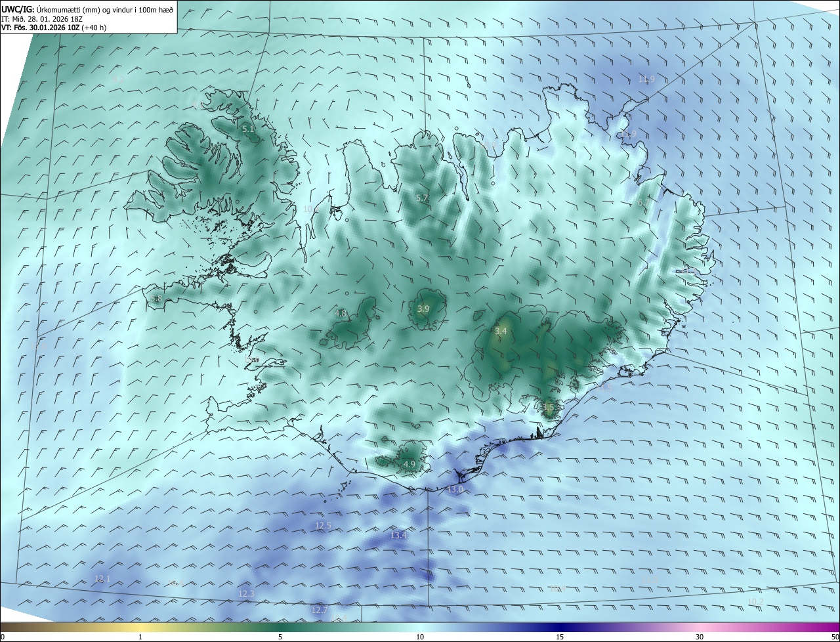Select the tick label 5 on the colour scale

pyautogui.click(x=280, y=637)
